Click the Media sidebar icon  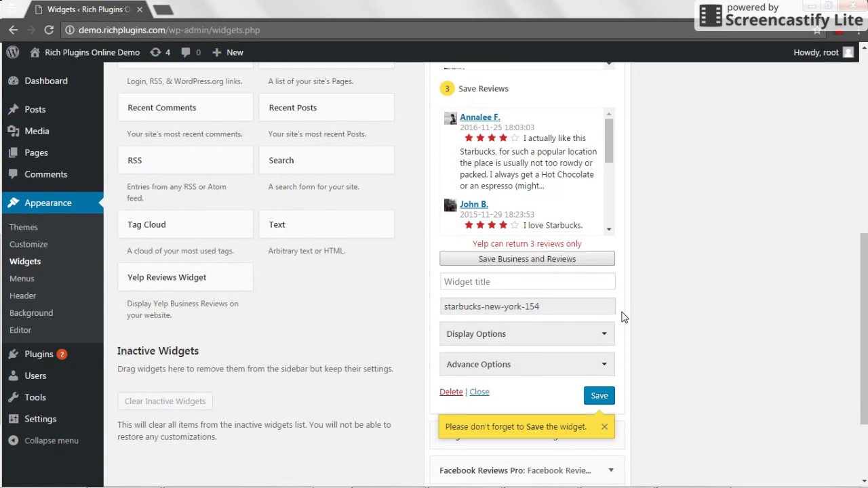[14, 131]
